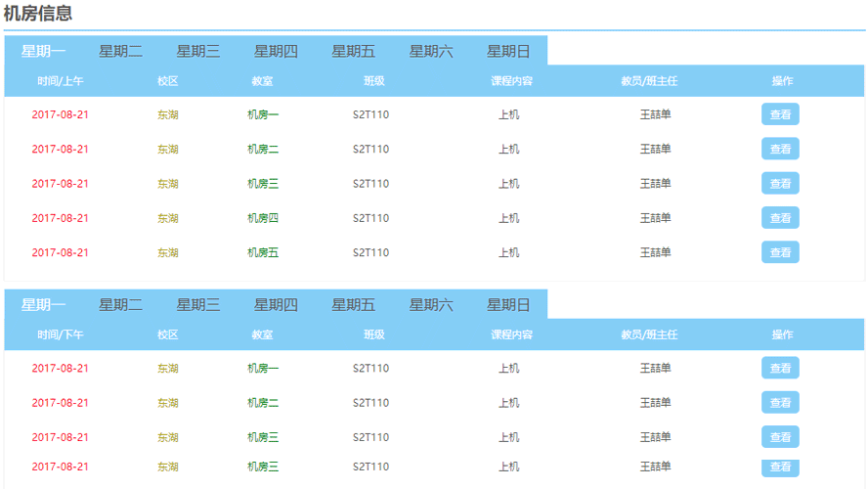Click 机房五 classroom link in the morning table

click(263, 252)
